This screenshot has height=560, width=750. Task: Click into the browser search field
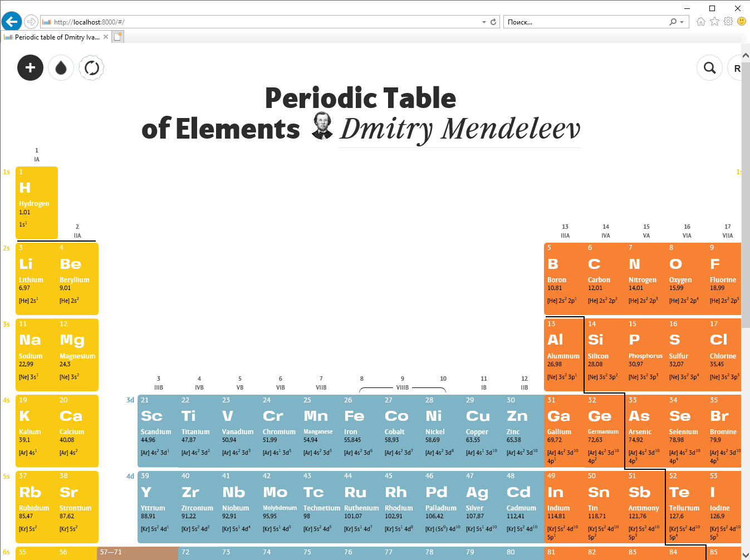click(x=585, y=22)
